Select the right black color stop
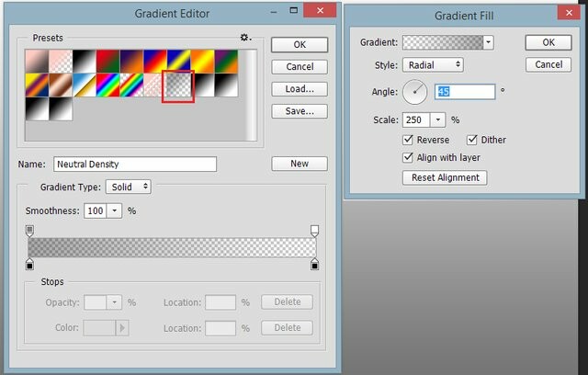Screen dimensions: 588x375 [314, 264]
